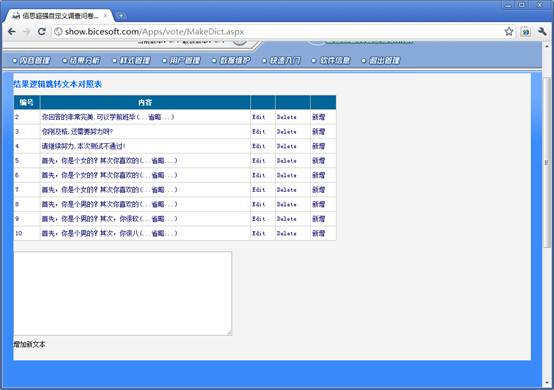Click the text '你刚及格, 还需要努力呀?'
This screenshot has height=390, width=554.
click(x=77, y=132)
